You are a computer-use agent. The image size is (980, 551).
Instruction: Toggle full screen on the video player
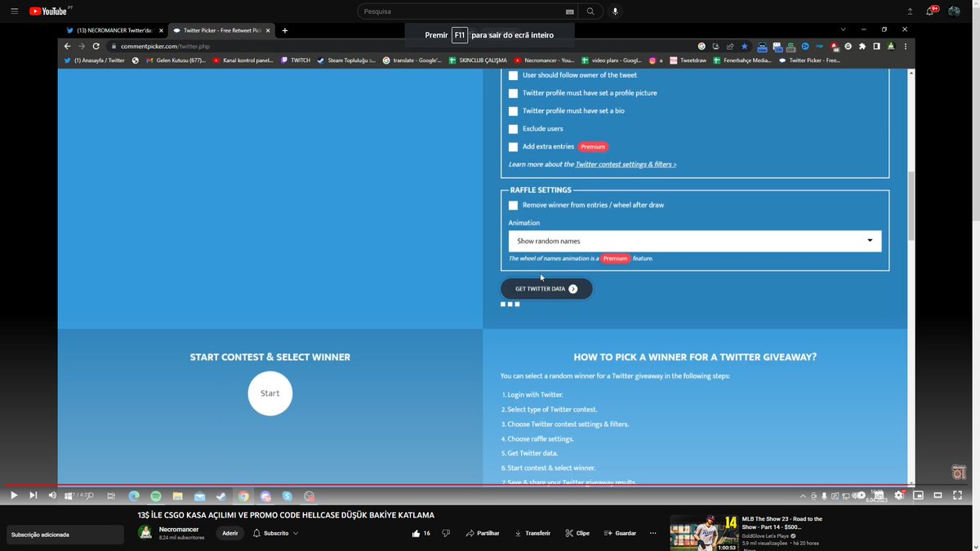point(958,495)
